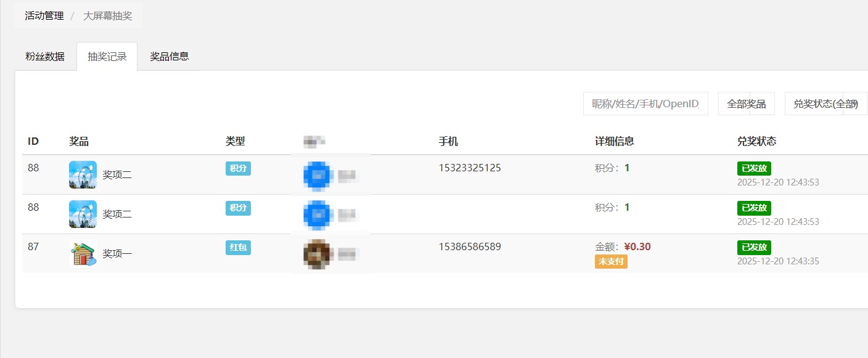This screenshot has width=868, height=358.
Task: Click the 积分 badge in the 15323325125 row
Action: point(238,169)
